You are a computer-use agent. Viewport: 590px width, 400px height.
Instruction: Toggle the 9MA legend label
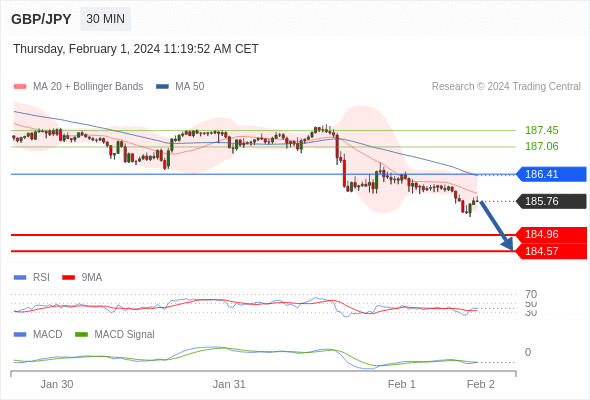(x=92, y=278)
